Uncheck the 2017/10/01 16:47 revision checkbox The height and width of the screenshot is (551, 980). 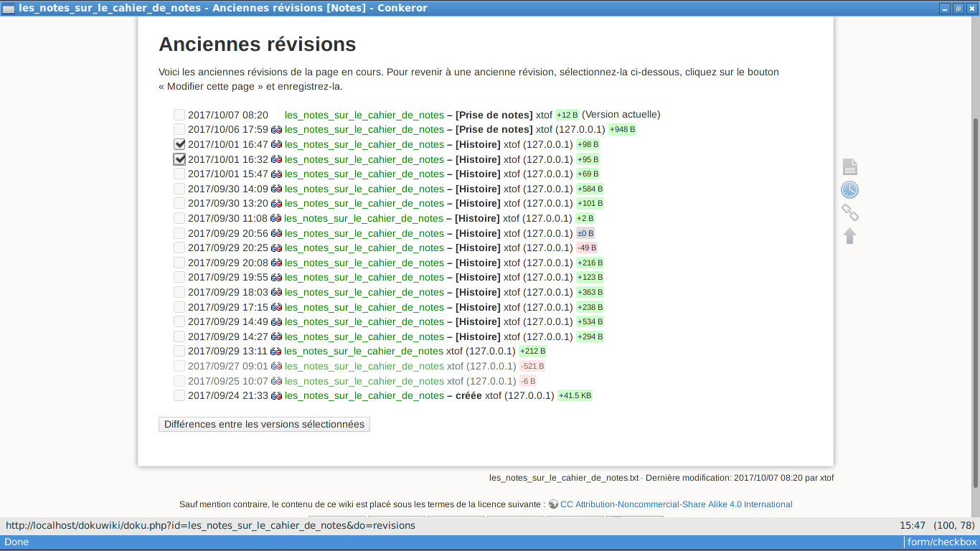tap(179, 144)
